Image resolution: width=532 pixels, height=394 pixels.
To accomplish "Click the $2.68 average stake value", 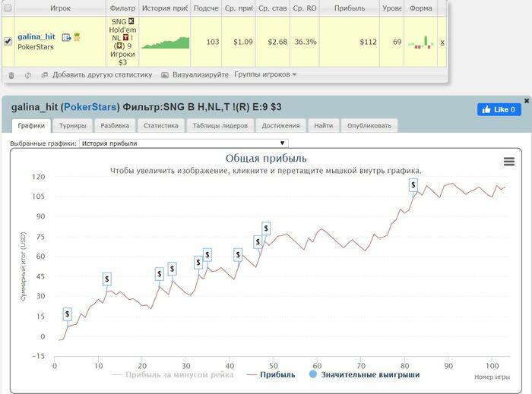I will point(277,42).
